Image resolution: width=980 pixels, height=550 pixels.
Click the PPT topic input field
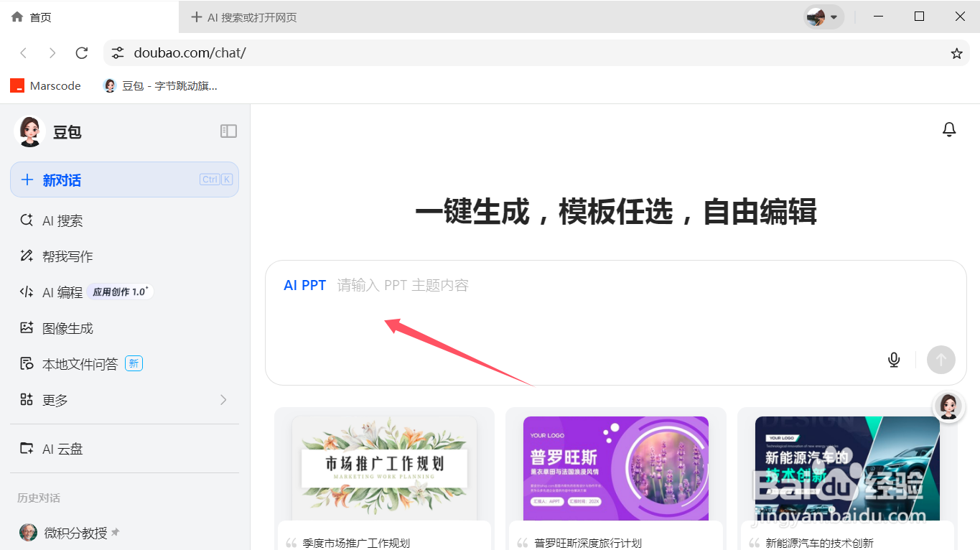(615, 322)
